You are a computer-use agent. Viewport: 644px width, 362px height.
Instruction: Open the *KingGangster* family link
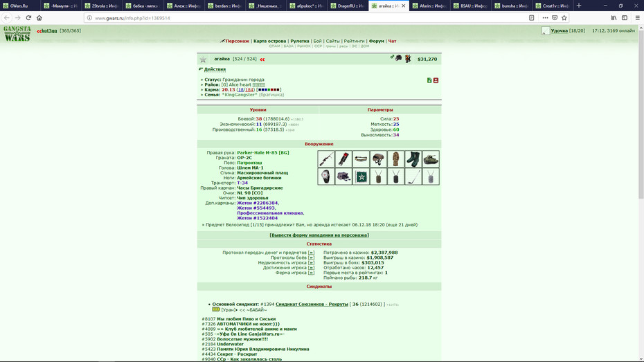[x=240, y=95]
